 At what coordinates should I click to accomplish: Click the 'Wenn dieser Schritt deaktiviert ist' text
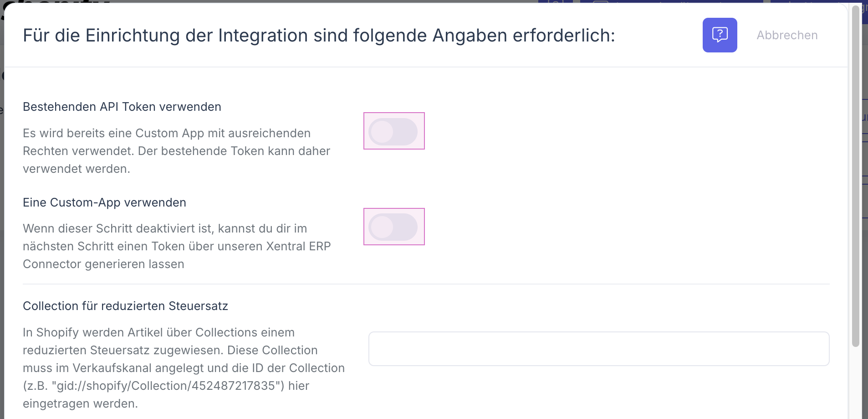(165, 228)
